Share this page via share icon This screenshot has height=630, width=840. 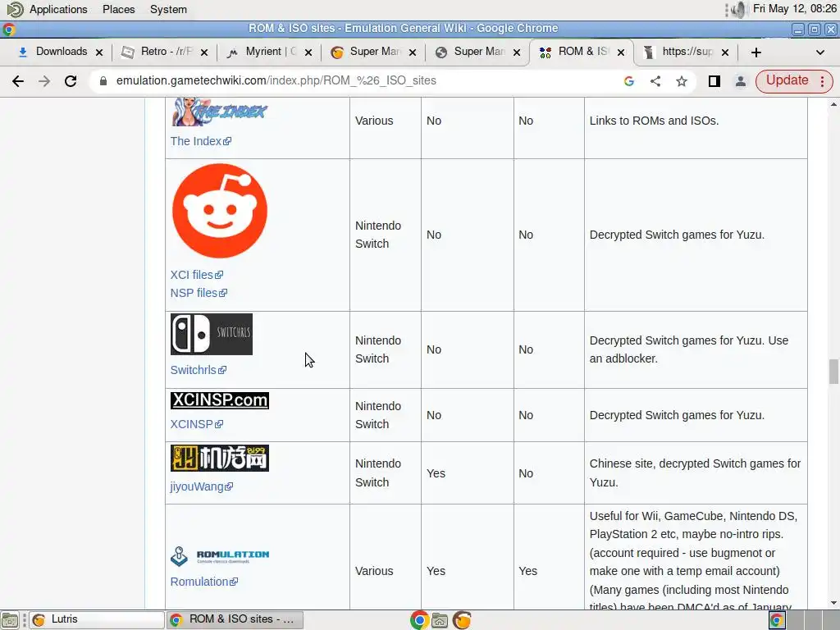(655, 81)
